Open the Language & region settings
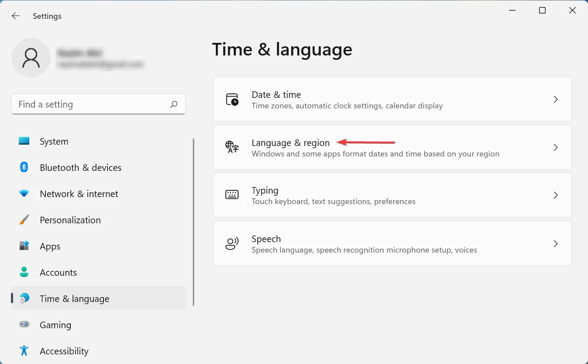588x364 pixels. (291, 143)
